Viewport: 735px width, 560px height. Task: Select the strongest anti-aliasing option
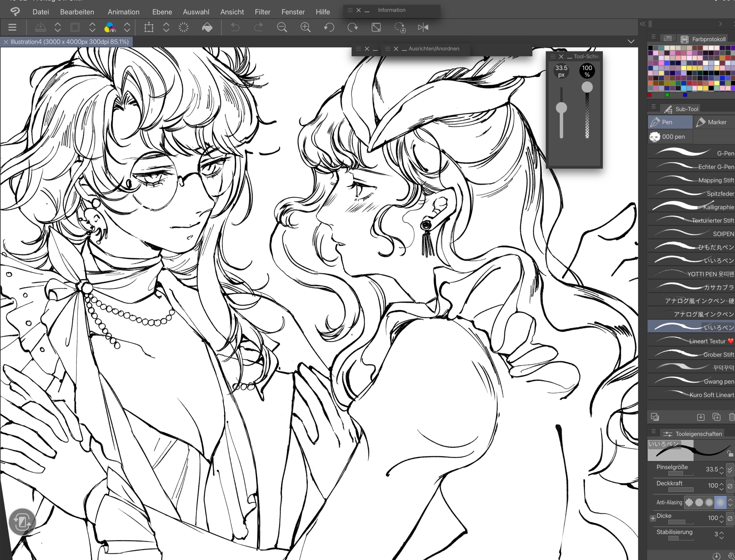720,502
